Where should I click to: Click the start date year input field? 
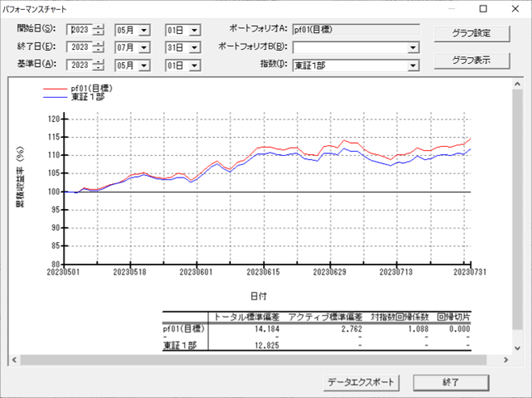point(80,30)
